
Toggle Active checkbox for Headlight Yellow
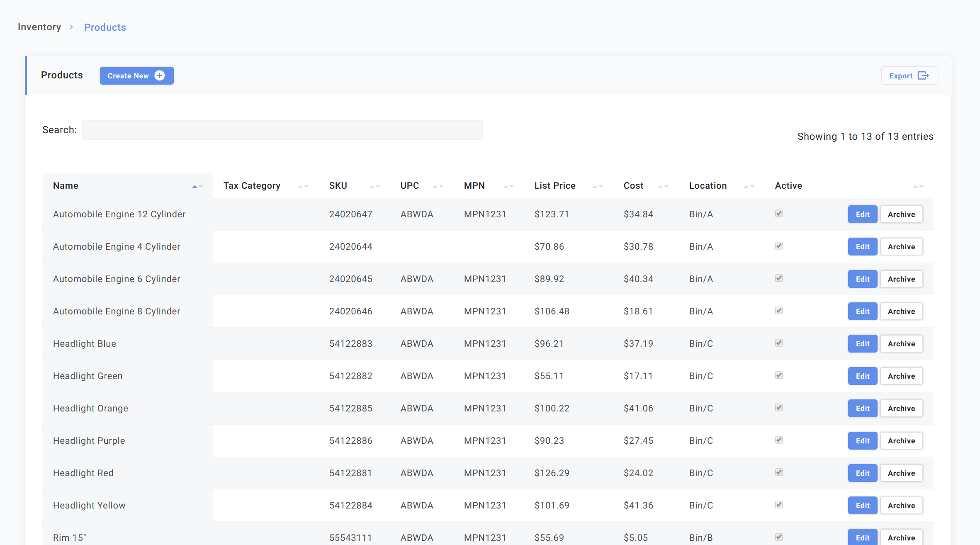pos(779,505)
